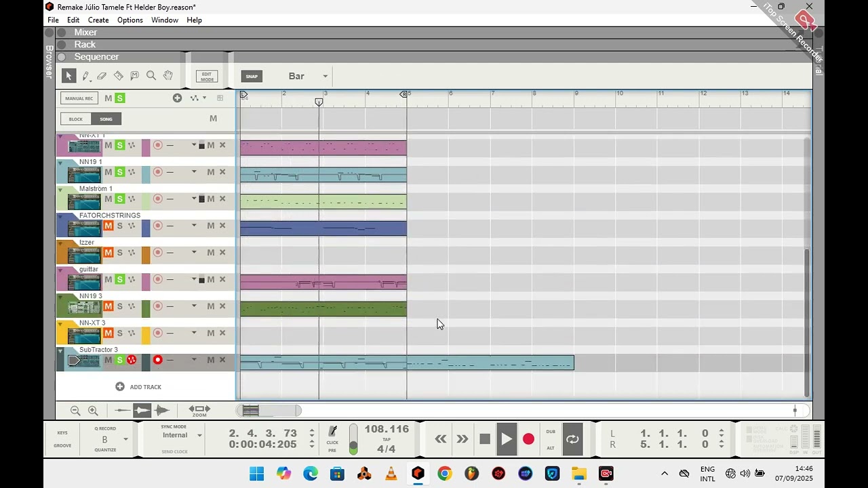
Task: Open the Create menu
Action: point(98,20)
